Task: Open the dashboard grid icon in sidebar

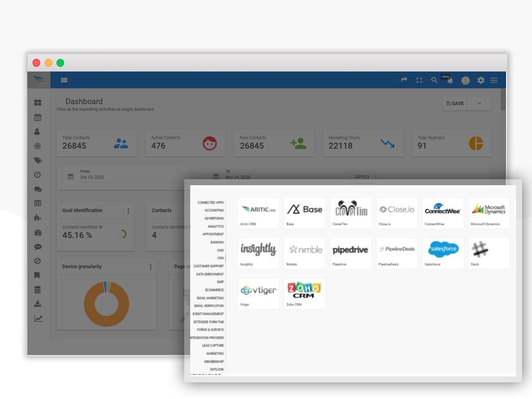Action: pyautogui.click(x=38, y=103)
